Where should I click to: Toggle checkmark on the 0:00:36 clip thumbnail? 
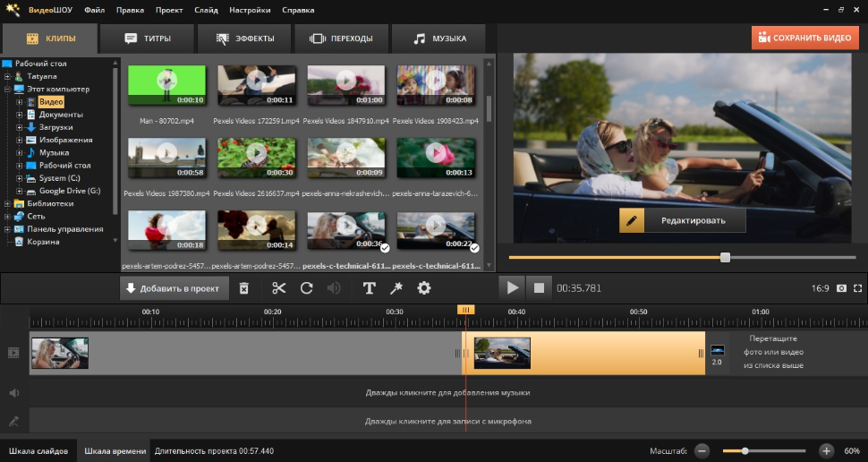tap(385, 248)
